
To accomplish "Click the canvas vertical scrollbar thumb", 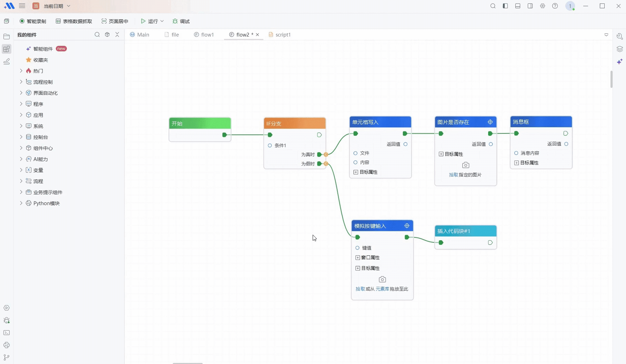I will coord(612,79).
